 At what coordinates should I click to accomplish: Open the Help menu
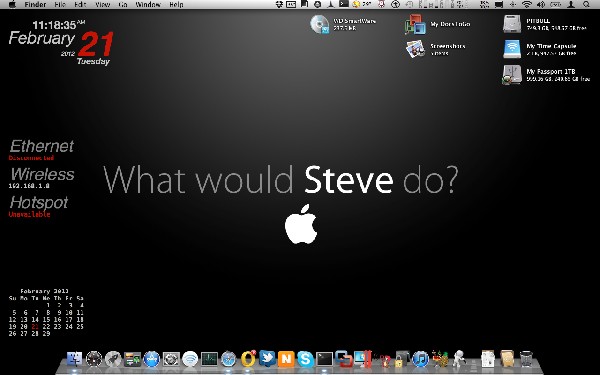pyautogui.click(x=176, y=5)
